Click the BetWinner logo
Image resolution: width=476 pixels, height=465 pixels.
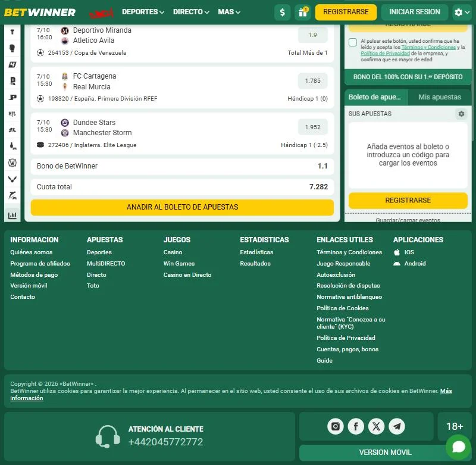click(x=40, y=12)
